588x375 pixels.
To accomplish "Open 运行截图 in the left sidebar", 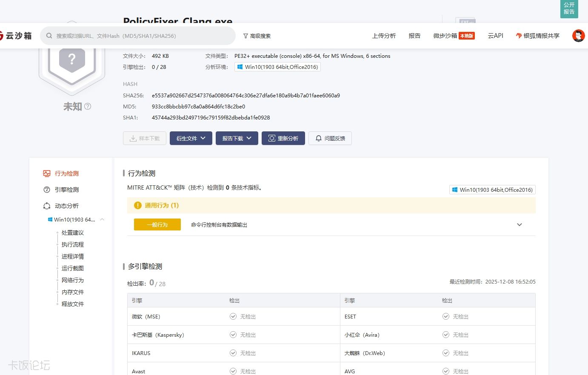I will (x=72, y=268).
